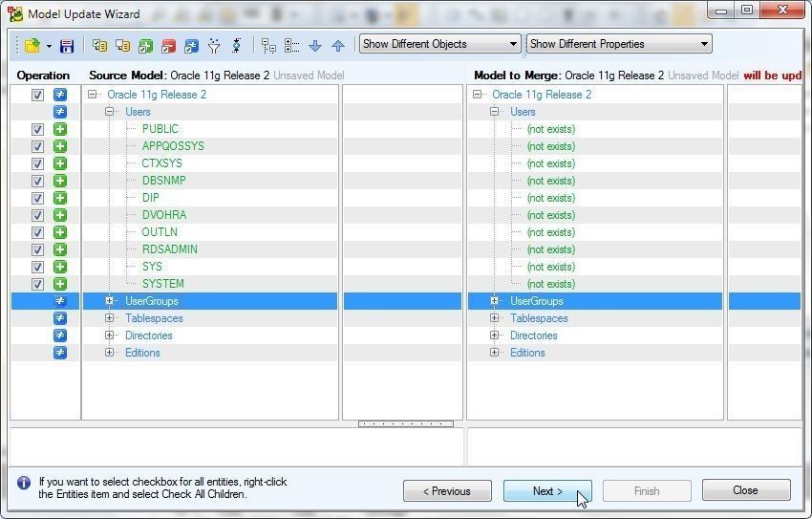
Task: Click the save floppy disk icon
Action: click(x=67, y=46)
